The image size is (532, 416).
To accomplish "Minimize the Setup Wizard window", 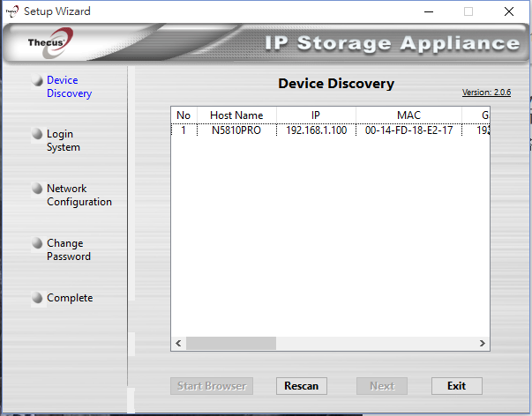I will tap(429, 11).
